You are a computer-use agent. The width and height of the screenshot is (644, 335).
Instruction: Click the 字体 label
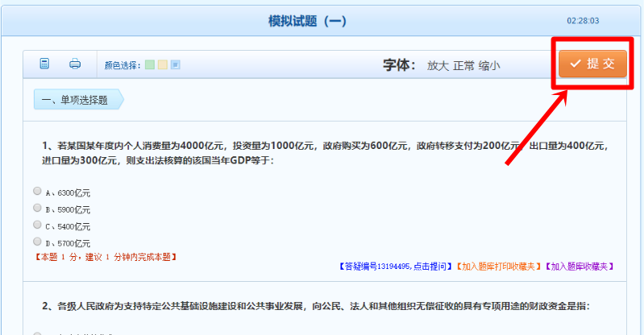(x=399, y=65)
